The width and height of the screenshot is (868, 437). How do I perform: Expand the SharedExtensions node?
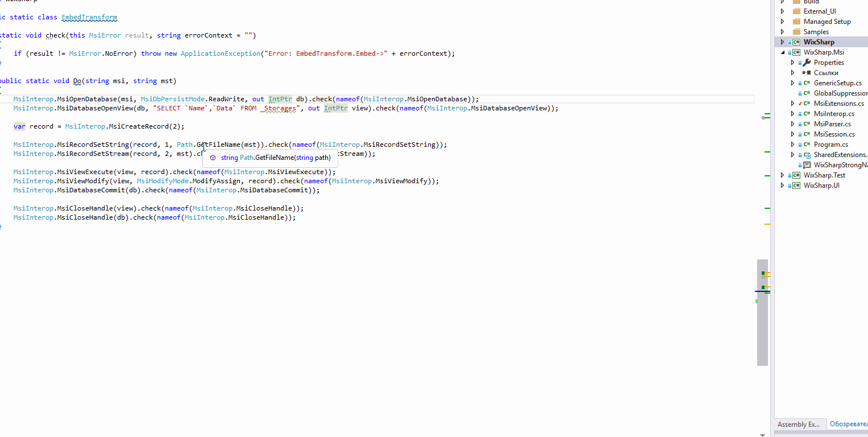(793, 155)
